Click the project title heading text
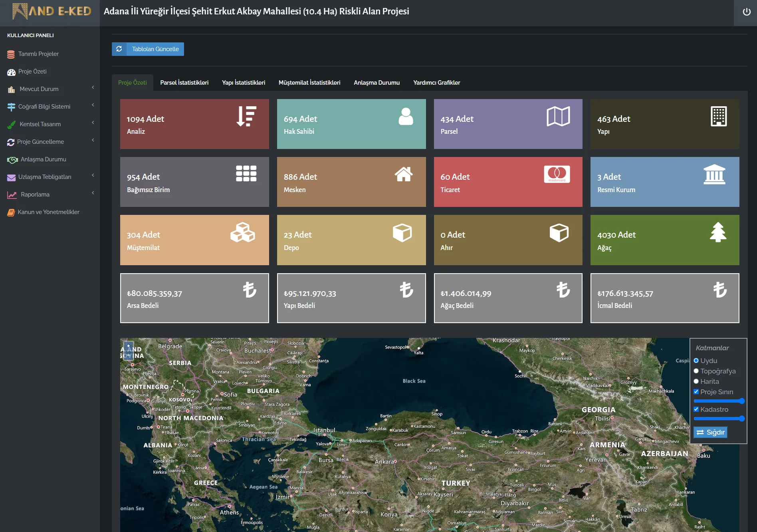Image resolution: width=757 pixels, height=532 pixels. [256, 11]
